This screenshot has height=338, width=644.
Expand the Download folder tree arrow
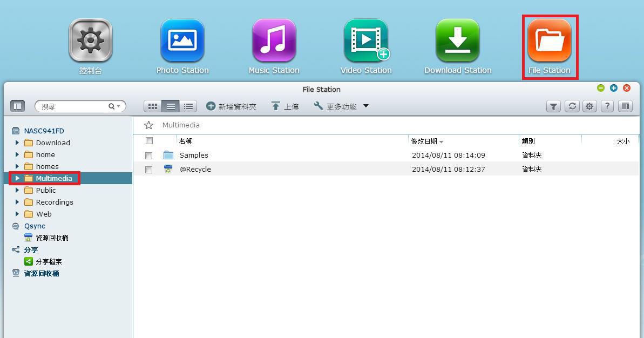(17, 143)
